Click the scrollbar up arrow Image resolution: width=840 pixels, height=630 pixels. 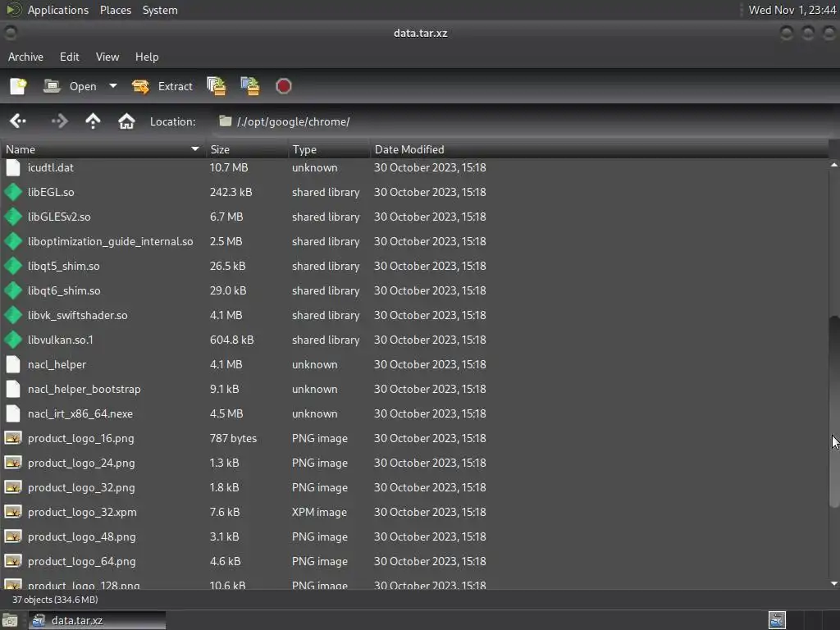(x=834, y=165)
